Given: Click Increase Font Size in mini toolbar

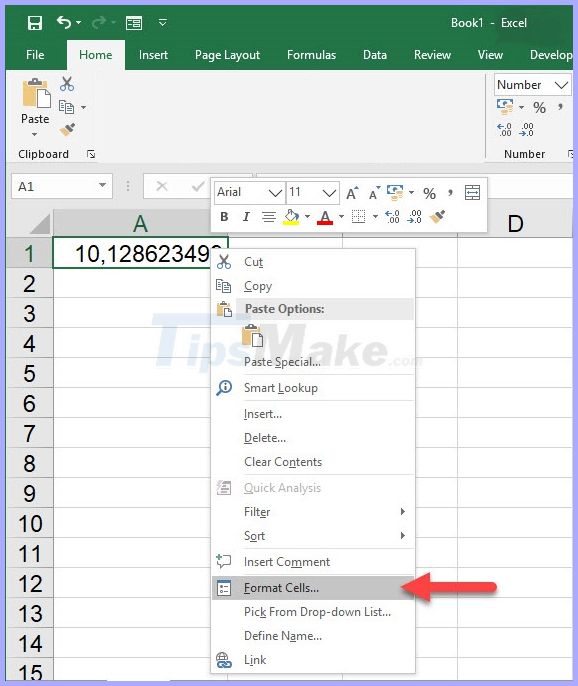Looking at the screenshot, I should pos(352,193).
